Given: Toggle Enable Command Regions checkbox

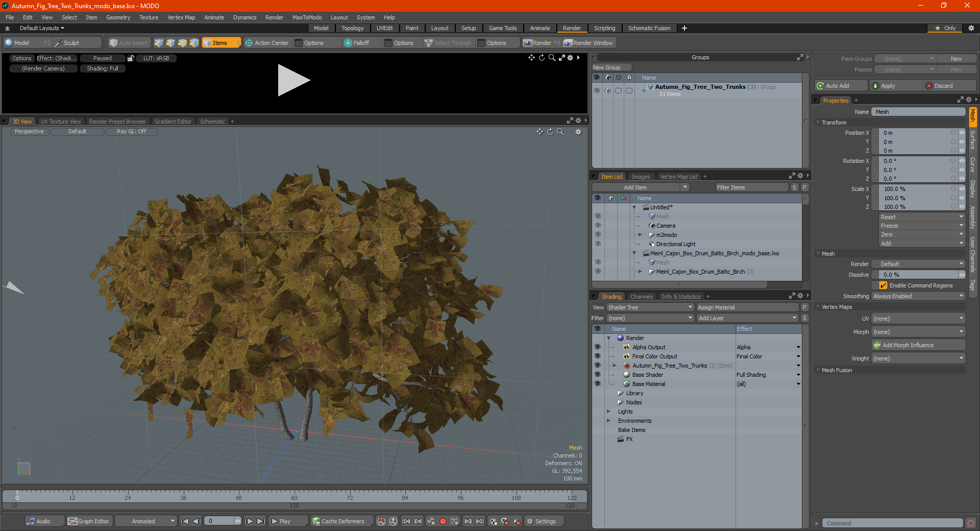Looking at the screenshot, I should click(x=884, y=285).
